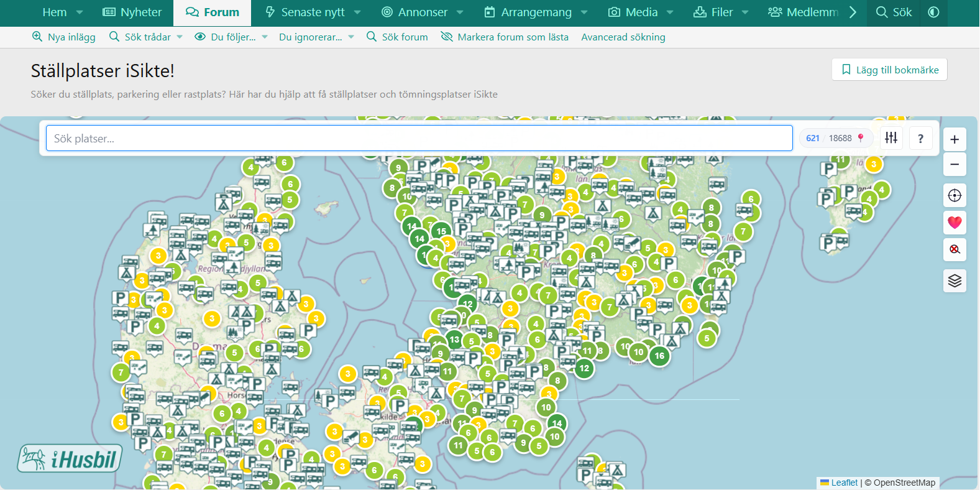980x490 pixels.
Task: Click the clear search magnifier icon
Action: [x=955, y=249]
